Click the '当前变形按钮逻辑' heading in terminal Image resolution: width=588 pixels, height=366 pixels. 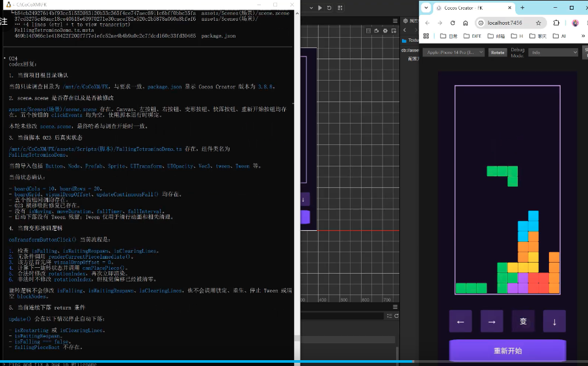pos(40,228)
